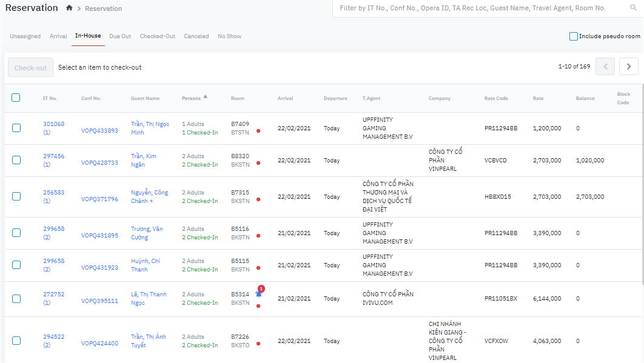Select checkbox for reservation 301068
This screenshot has height=363, width=644.
click(16, 128)
